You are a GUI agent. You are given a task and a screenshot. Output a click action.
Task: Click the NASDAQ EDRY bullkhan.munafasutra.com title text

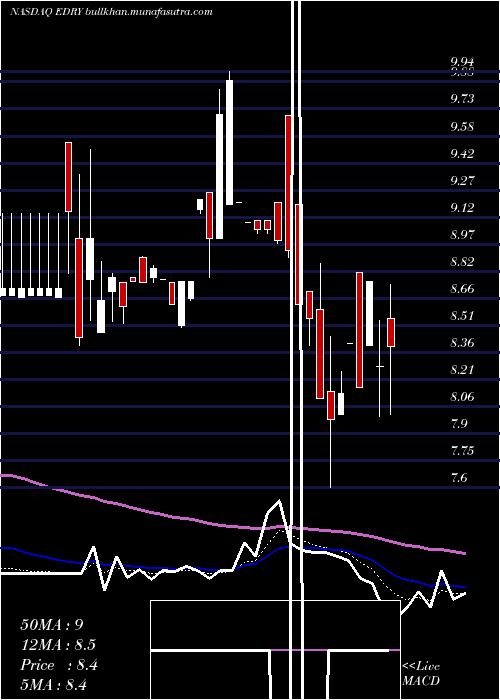click(x=111, y=12)
